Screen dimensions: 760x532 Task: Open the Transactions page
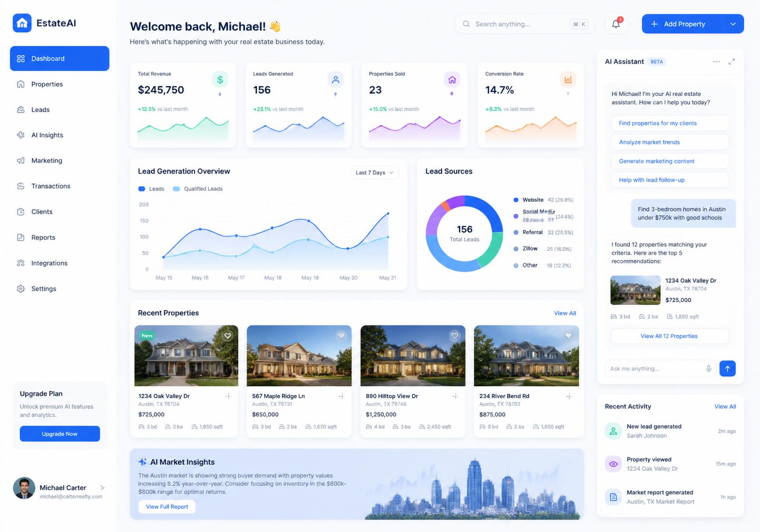click(59, 186)
